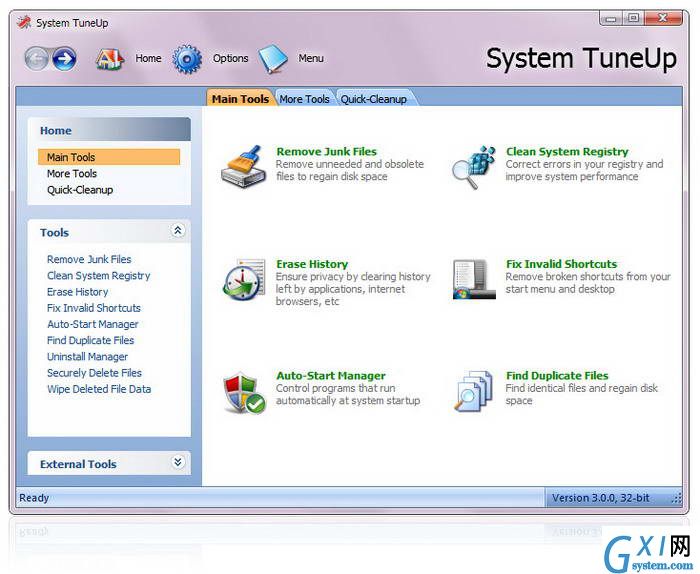Viewport: 700px width, 574px height.
Task: Click the Remove Junk Files broom icon
Action: [244, 166]
